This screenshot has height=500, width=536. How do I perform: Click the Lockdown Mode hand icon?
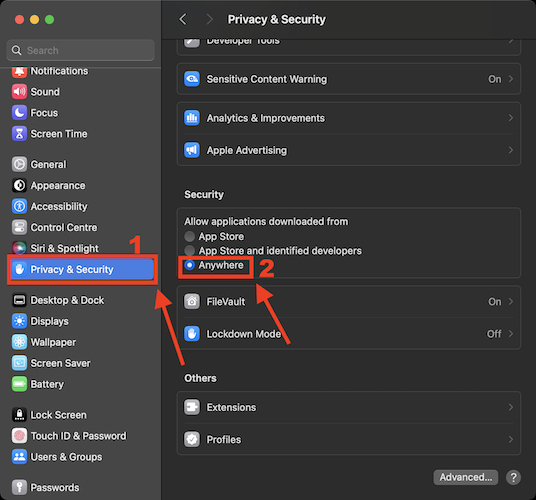192,334
